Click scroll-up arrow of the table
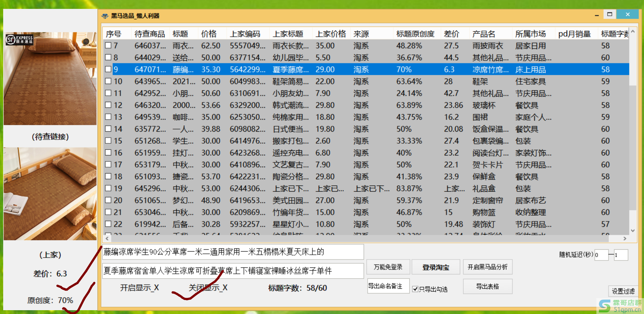 tap(633, 32)
